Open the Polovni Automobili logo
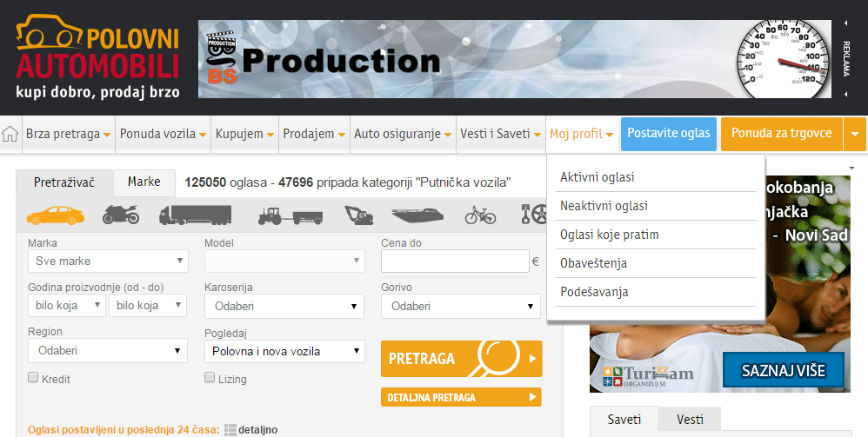 (97, 56)
